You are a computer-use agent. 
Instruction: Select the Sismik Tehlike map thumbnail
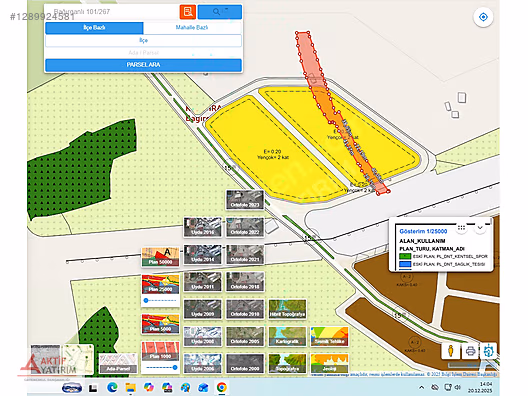point(329,336)
